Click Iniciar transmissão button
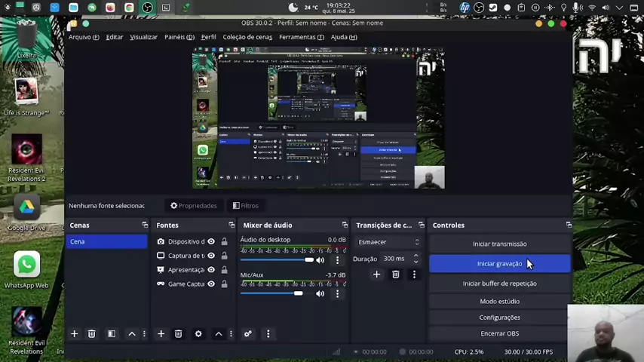The height and width of the screenshot is (362, 644). pos(499,244)
